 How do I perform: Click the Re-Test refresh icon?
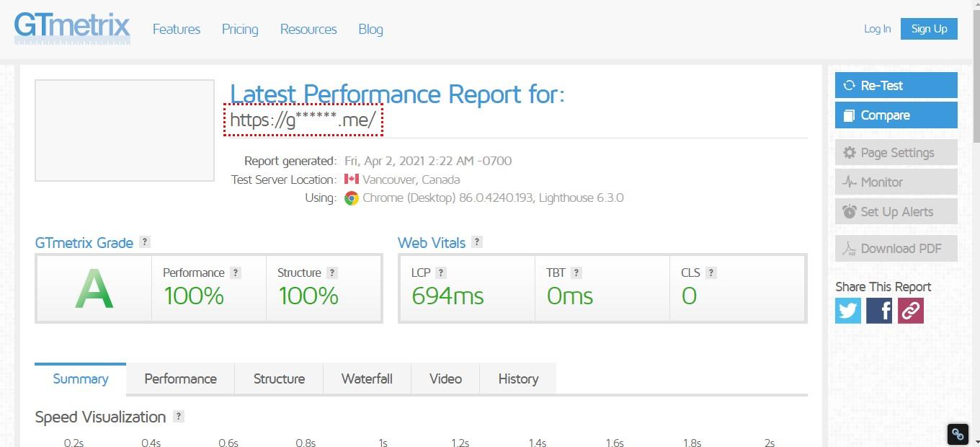click(x=849, y=85)
